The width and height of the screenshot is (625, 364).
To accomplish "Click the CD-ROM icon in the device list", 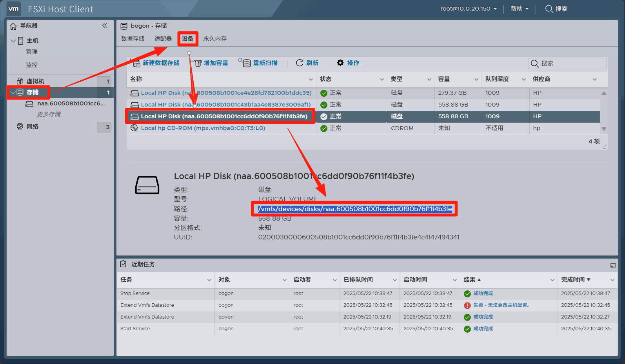I will [x=134, y=128].
